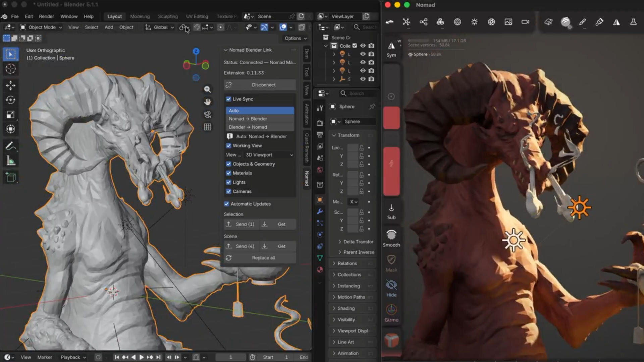644x362 pixels.
Task: Click the Disconnect button
Action: click(x=260, y=85)
